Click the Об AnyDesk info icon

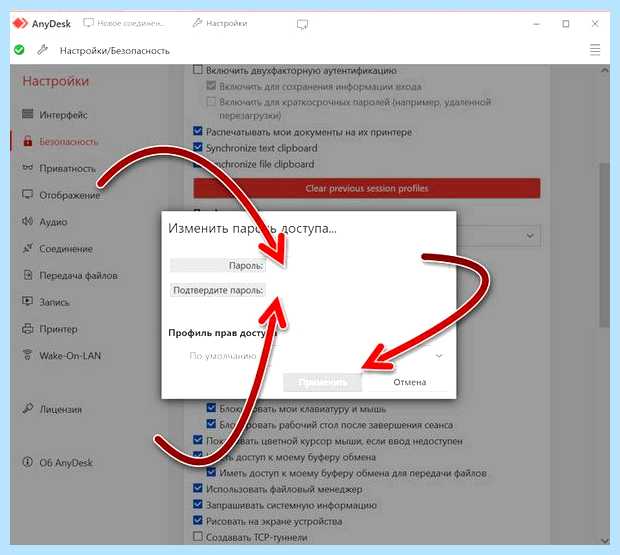(28, 461)
